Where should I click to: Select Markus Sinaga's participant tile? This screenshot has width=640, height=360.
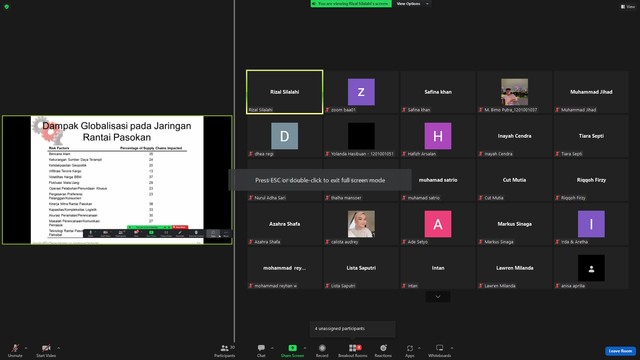(515, 224)
